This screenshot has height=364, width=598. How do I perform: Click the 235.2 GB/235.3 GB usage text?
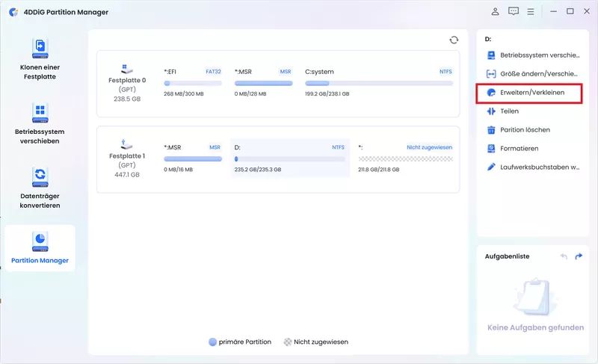point(258,170)
